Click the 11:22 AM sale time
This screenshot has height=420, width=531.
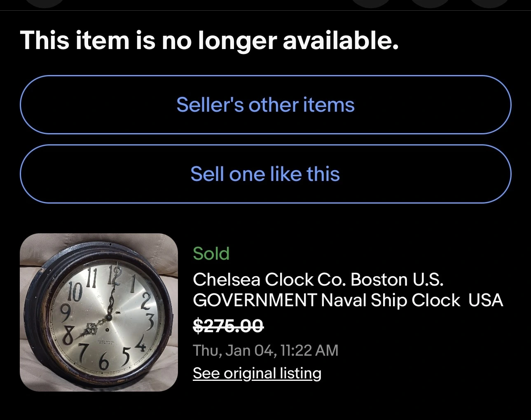click(x=309, y=351)
